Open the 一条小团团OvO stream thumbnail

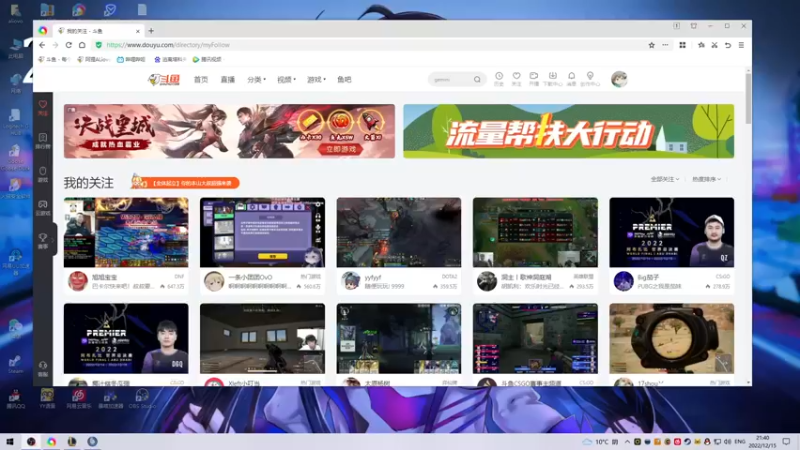[x=262, y=233]
